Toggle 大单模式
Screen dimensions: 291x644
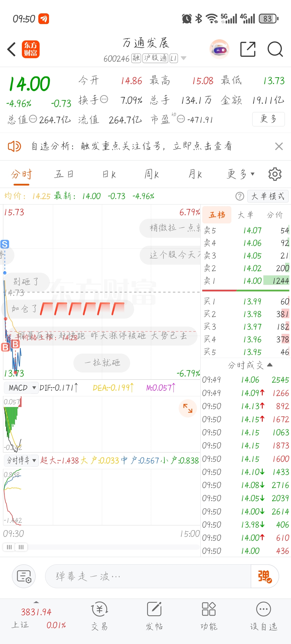coord(268,196)
